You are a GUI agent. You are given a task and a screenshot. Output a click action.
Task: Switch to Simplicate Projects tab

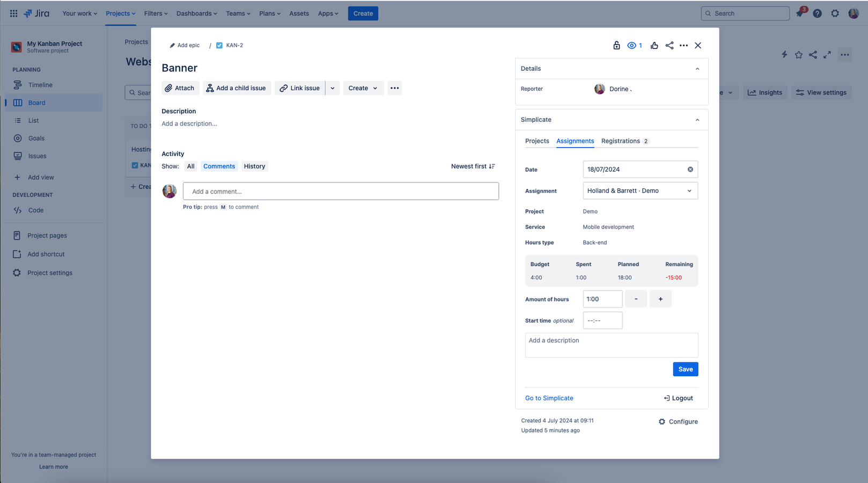(x=537, y=141)
